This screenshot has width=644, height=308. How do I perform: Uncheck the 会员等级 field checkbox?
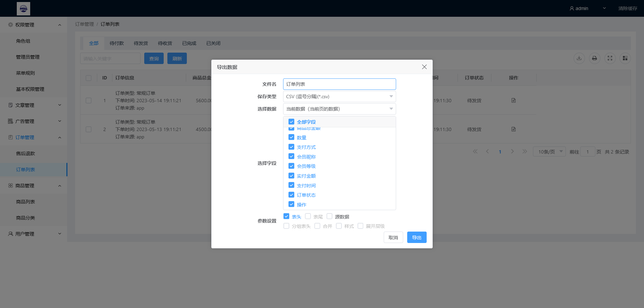point(291,166)
